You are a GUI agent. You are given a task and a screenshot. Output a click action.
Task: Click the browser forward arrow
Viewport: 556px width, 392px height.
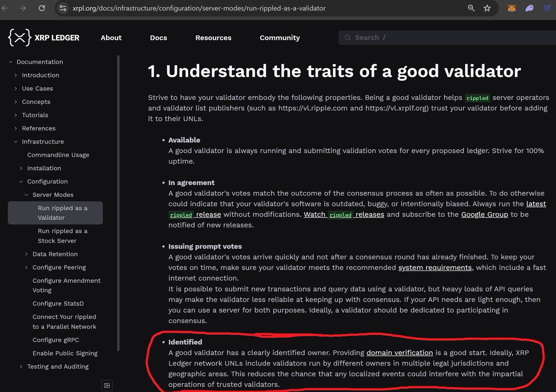pyautogui.click(x=24, y=8)
